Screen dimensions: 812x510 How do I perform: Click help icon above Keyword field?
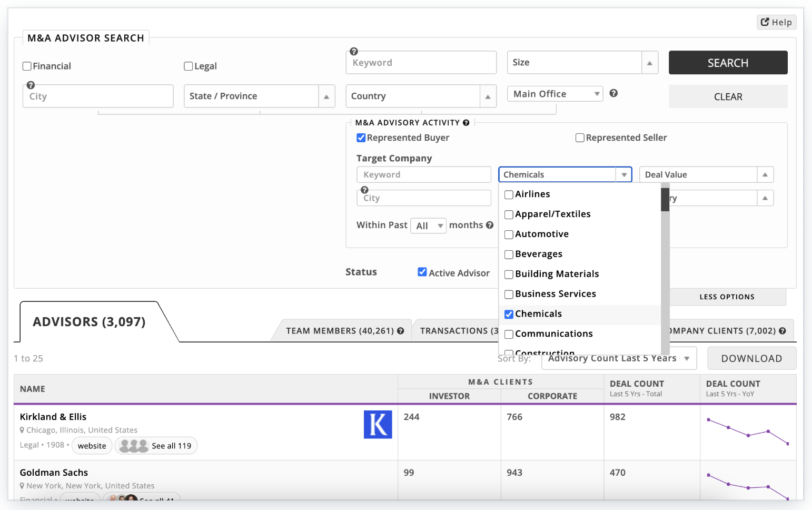click(354, 52)
